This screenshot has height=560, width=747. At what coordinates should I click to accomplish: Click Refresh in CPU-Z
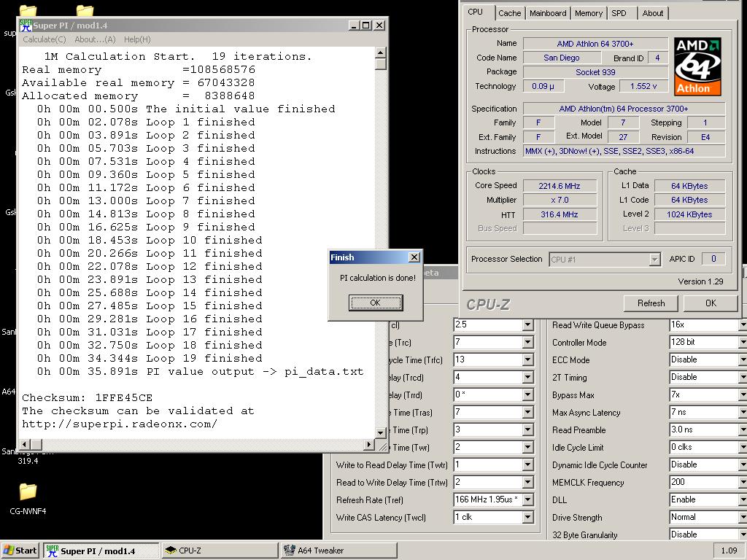(651, 303)
